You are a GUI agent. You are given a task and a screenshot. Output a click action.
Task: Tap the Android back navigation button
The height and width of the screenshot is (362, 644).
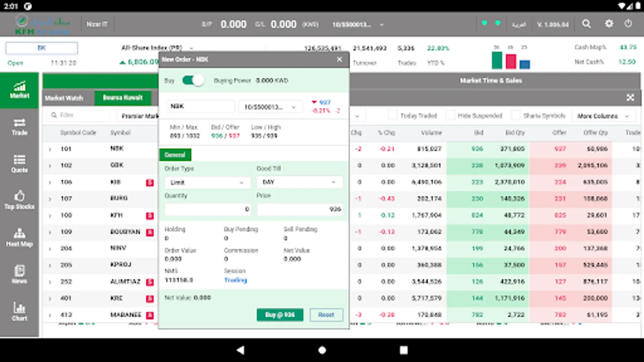point(240,350)
